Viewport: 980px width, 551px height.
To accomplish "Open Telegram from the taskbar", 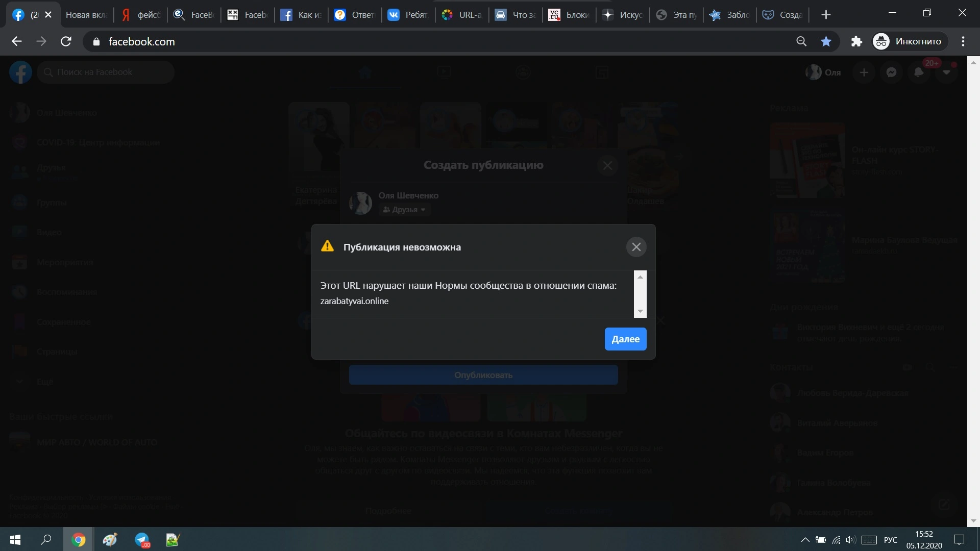I will click(142, 539).
